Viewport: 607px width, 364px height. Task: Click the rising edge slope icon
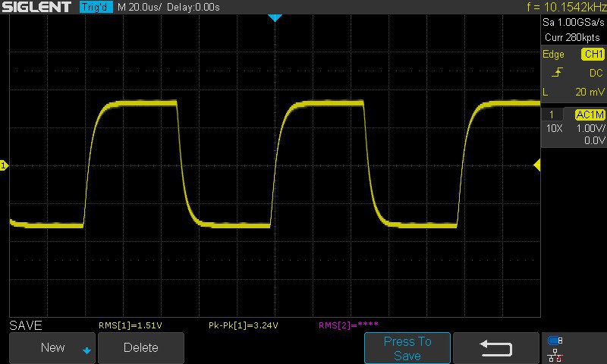pos(557,72)
